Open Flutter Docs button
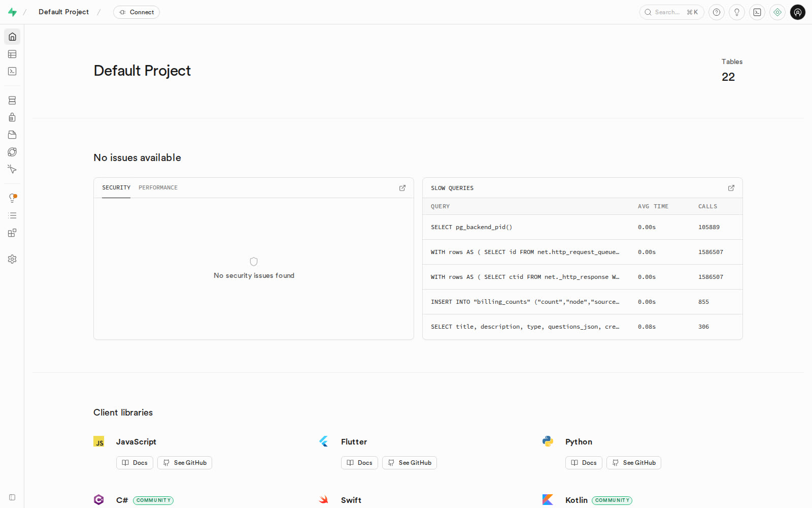Screen dimensions: 812x508 click(x=359, y=463)
